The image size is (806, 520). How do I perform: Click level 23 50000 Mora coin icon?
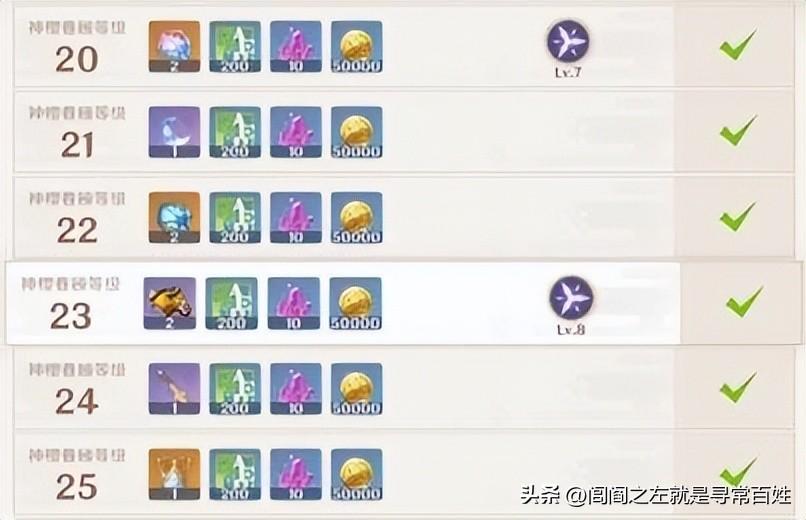click(355, 303)
